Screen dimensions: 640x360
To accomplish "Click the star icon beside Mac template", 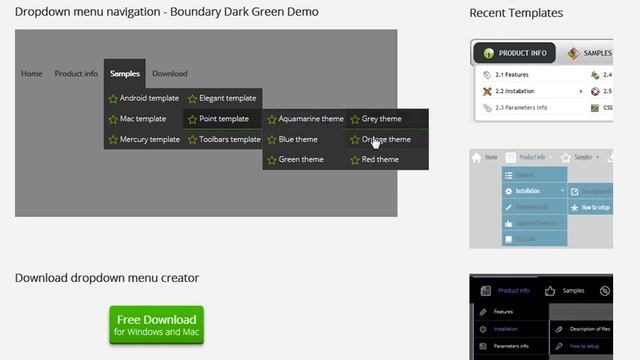I will click(x=113, y=119).
